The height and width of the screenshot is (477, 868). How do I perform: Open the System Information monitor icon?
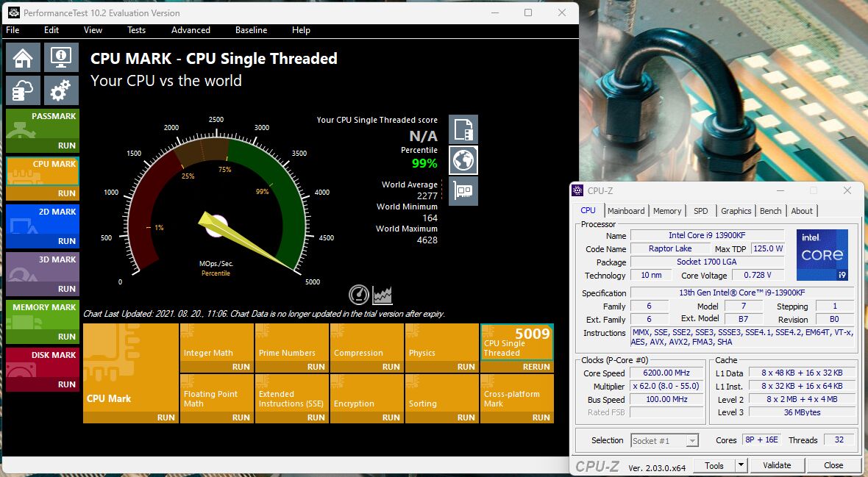click(61, 57)
